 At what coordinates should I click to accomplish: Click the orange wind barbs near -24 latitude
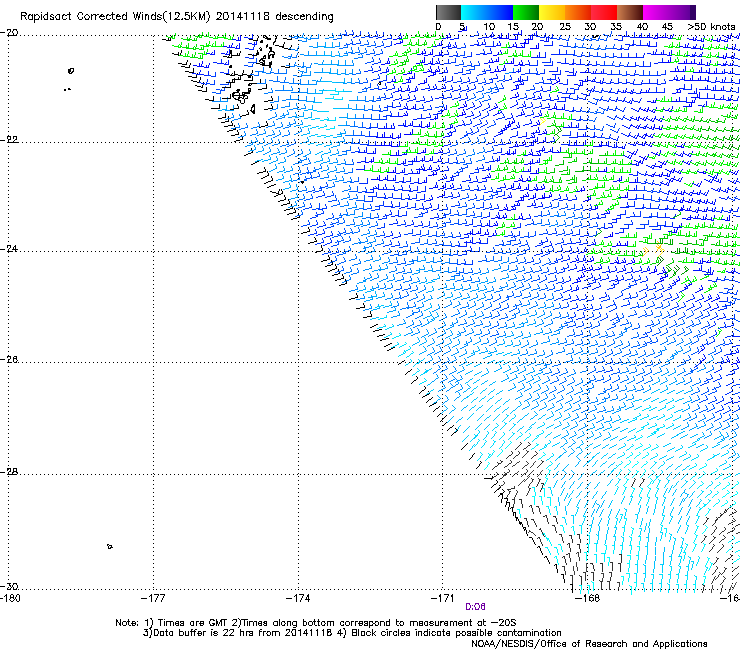653,249
